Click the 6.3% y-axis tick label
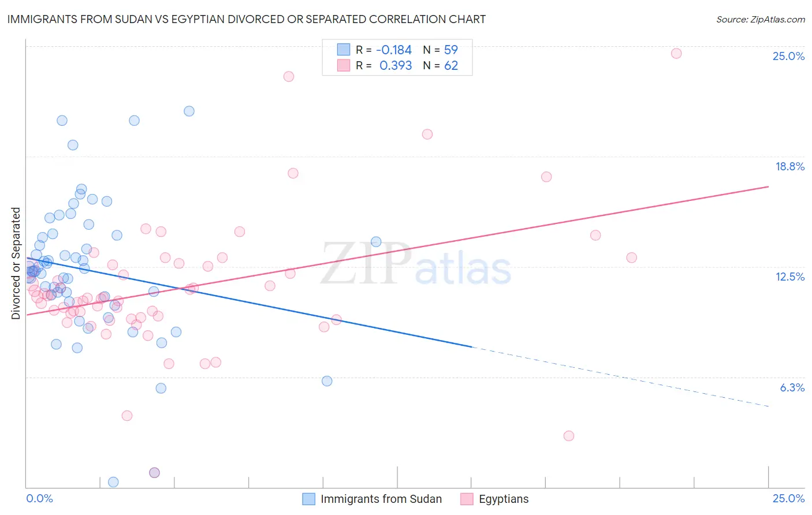Screen dimensions: 812x515 [792, 387]
